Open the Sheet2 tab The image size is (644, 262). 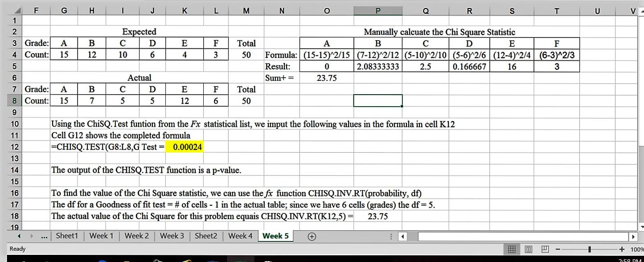click(206, 236)
